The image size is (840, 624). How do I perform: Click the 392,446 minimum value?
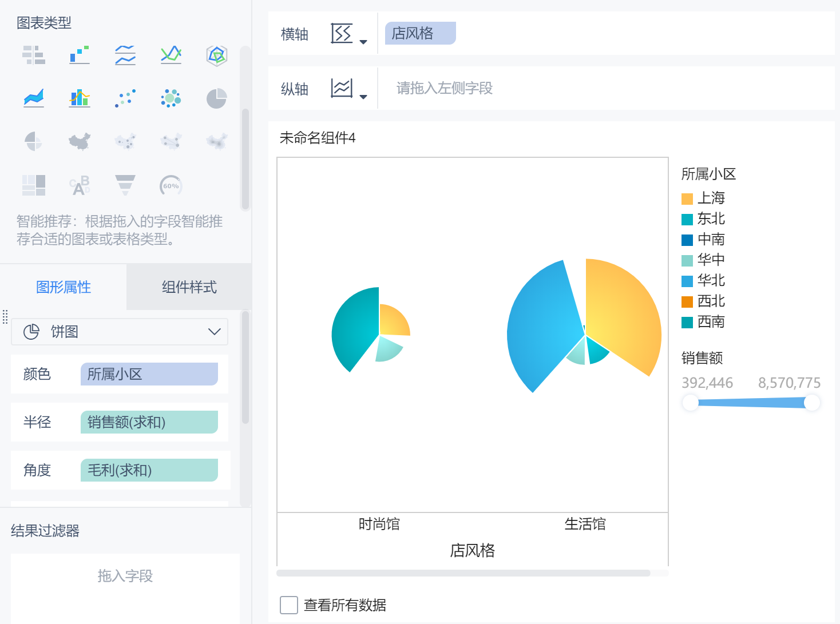(x=707, y=383)
